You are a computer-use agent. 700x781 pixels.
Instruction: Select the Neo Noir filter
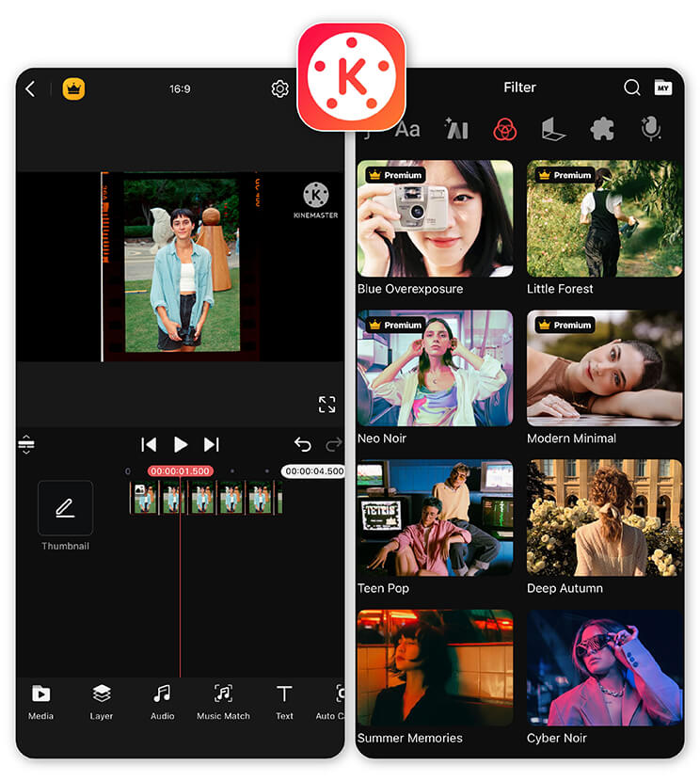click(435, 368)
